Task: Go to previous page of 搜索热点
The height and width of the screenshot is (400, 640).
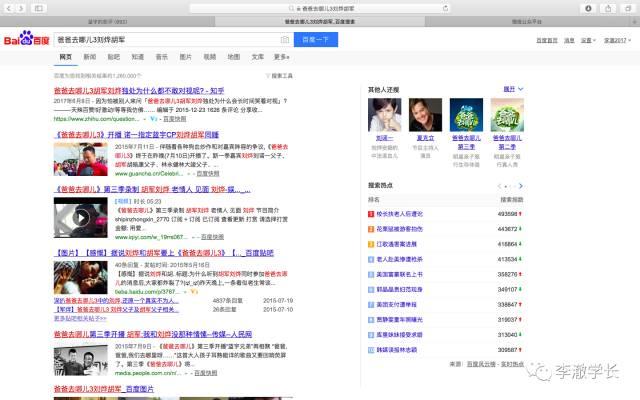Action: point(499,186)
